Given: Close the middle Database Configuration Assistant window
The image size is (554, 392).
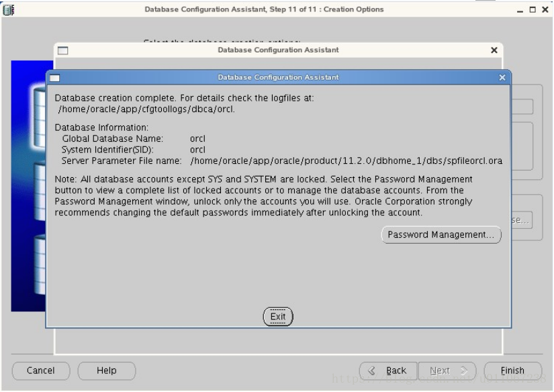Looking at the screenshot, I should click(x=494, y=50).
